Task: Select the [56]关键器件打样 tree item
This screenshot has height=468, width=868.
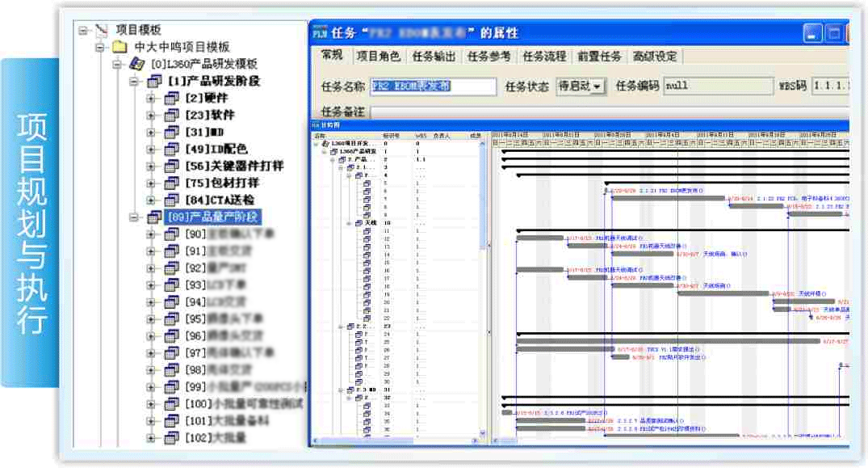Action: click(x=234, y=166)
